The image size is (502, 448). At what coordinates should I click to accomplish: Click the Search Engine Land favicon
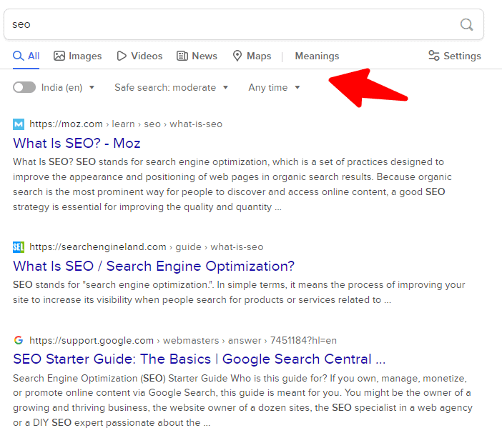(x=19, y=247)
